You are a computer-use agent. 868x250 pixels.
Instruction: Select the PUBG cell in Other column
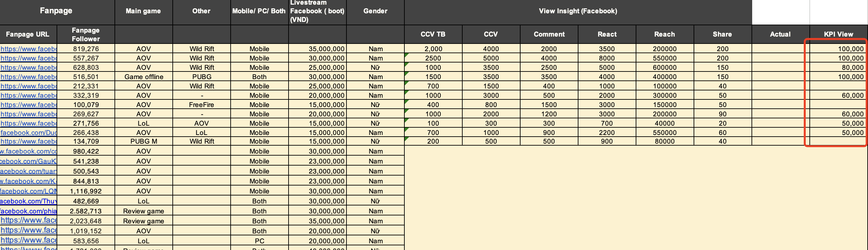click(201, 77)
